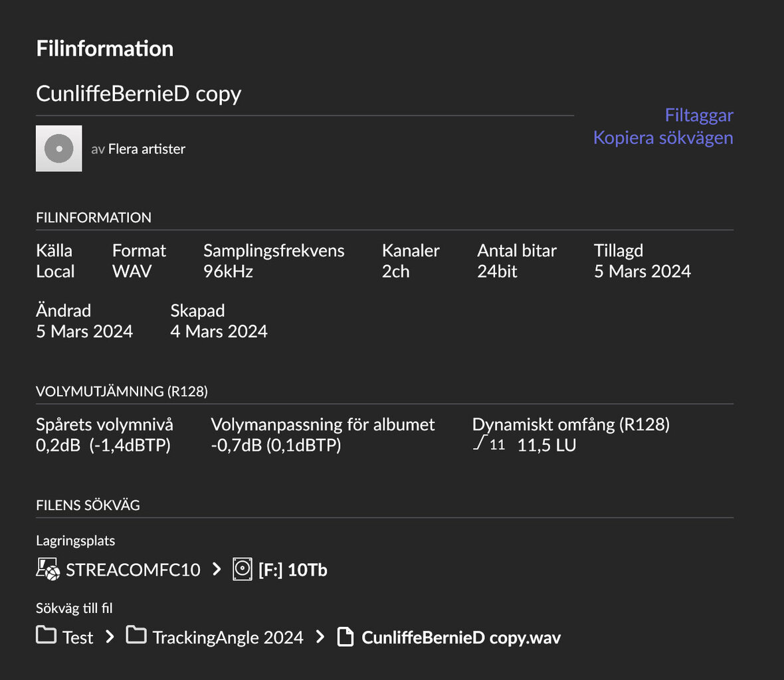The image size is (784, 680).
Task: Click Kopiera sökvägen link
Action: point(663,138)
